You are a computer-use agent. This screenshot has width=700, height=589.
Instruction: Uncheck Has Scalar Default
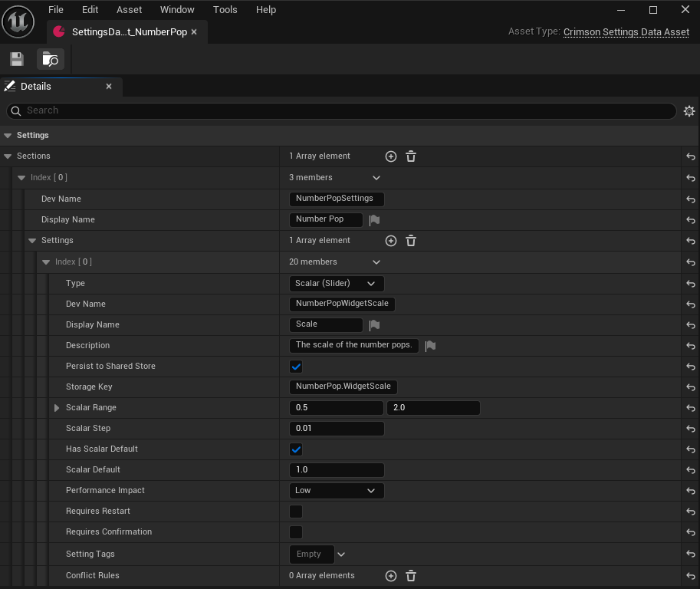coord(296,449)
